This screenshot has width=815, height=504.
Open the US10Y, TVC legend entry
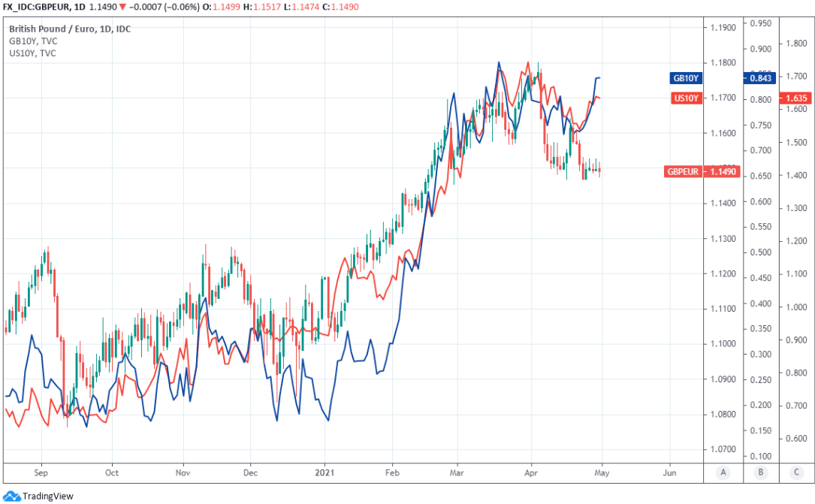click(32, 53)
